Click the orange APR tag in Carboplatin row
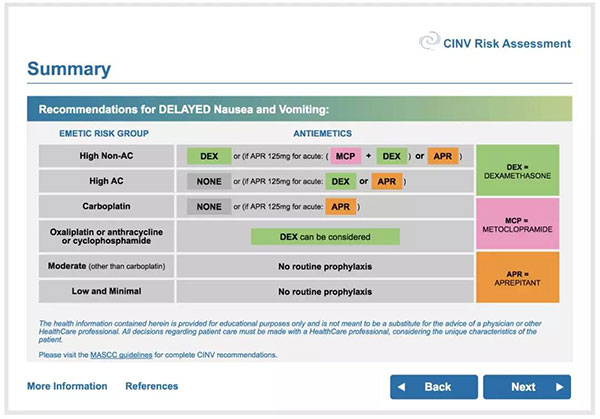 click(x=341, y=207)
